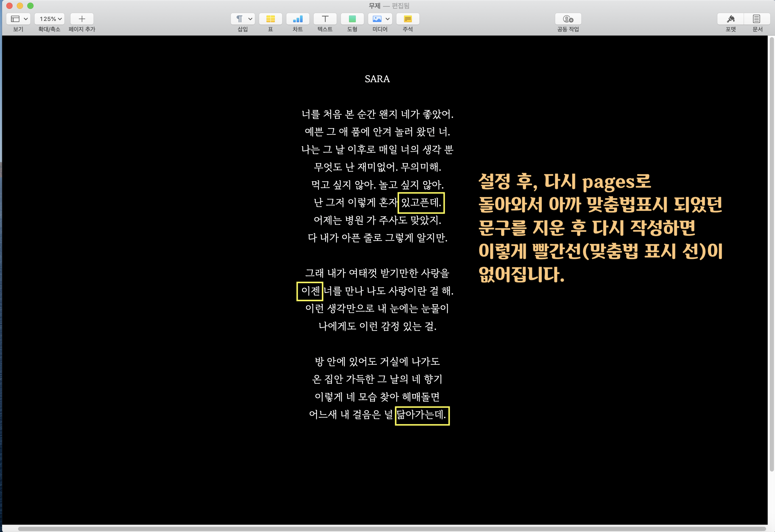Expand the View (보기) dropdown chevron
Viewport: 775px width, 532px height.
26,19
